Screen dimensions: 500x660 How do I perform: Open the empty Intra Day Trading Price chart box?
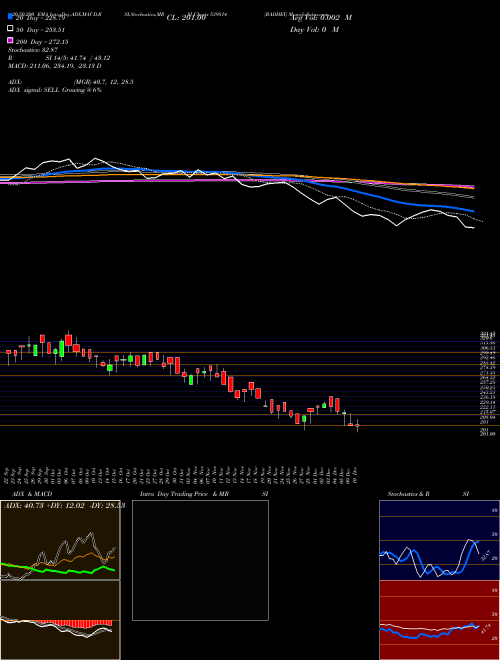[x=200, y=560]
